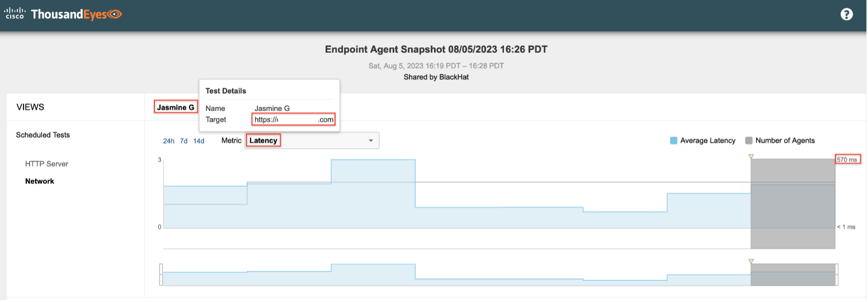The height and width of the screenshot is (302, 868).
Task: Switch to the Network view
Action: [40, 181]
